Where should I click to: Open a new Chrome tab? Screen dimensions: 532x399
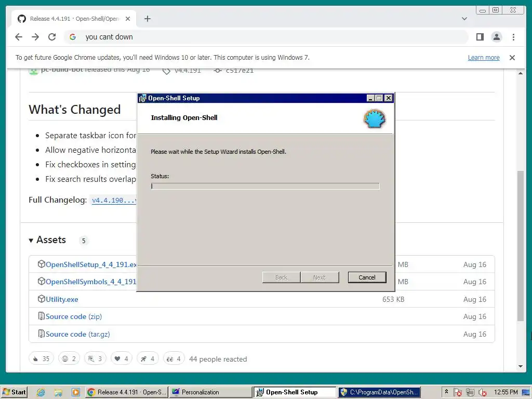[147, 19]
